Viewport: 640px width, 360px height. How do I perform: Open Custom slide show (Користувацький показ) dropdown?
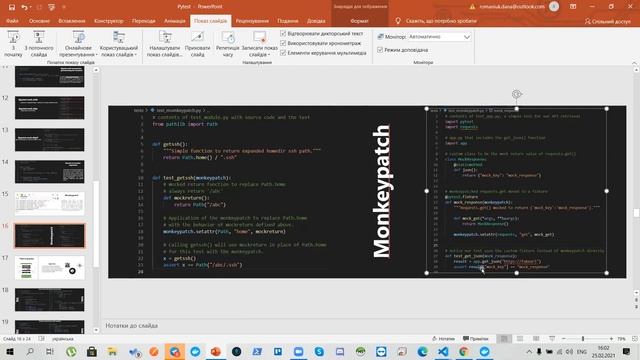click(x=119, y=44)
